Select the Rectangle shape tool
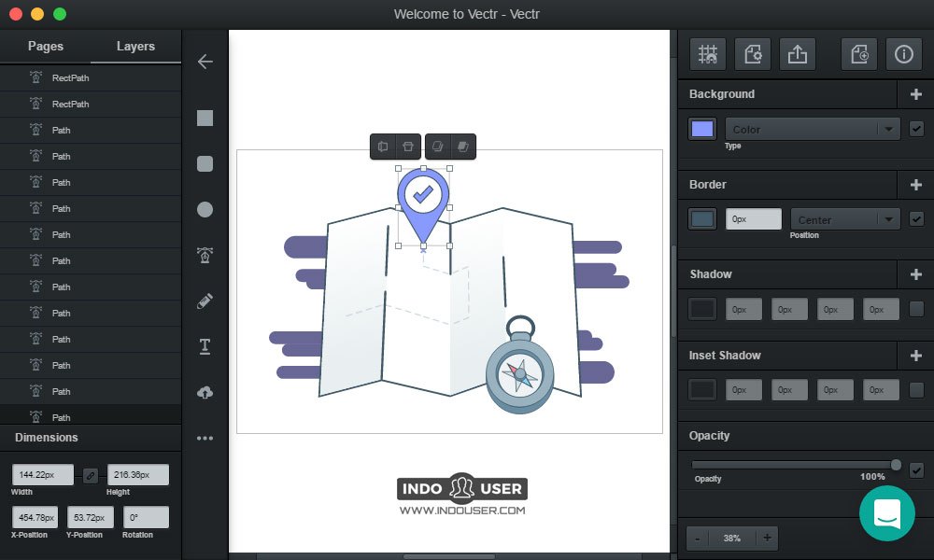The height and width of the screenshot is (560, 934). pyautogui.click(x=205, y=118)
